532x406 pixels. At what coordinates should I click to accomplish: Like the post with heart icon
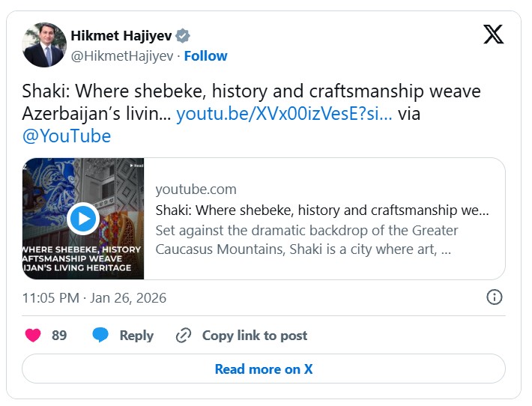(33, 335)
